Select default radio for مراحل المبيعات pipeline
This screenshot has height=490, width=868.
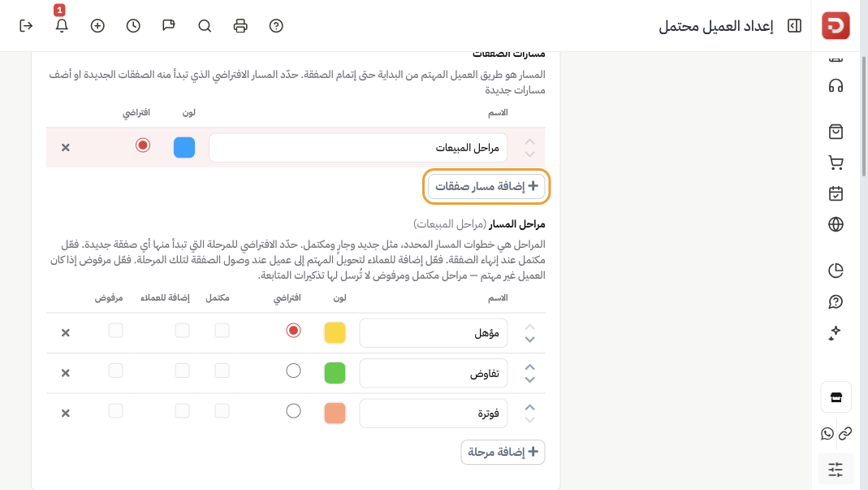click(x=143, y=145)
